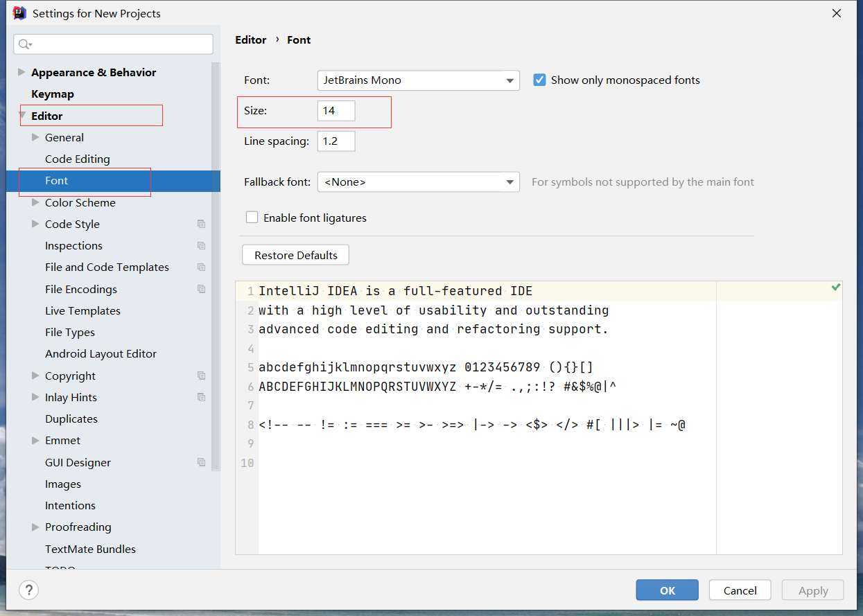Viewport: 863px width, 616px height.
Task: Open Duplicates settings
Action: pos(71,419)
